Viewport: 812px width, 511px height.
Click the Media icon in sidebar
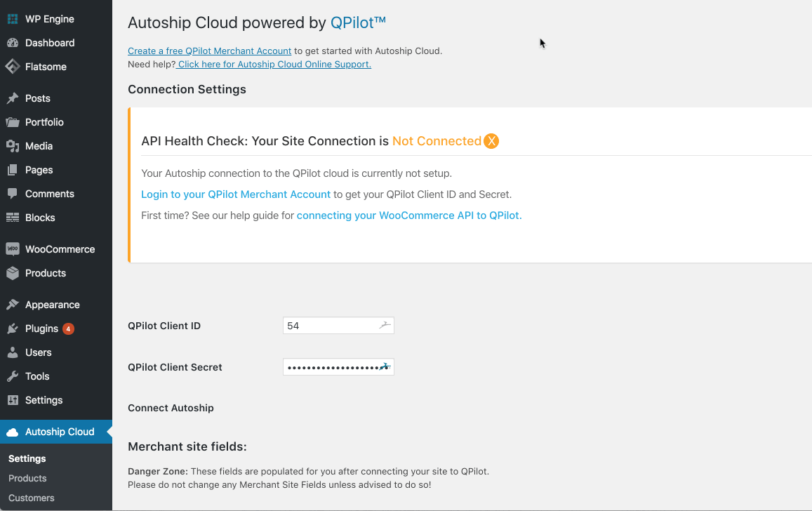click(13, 146)
